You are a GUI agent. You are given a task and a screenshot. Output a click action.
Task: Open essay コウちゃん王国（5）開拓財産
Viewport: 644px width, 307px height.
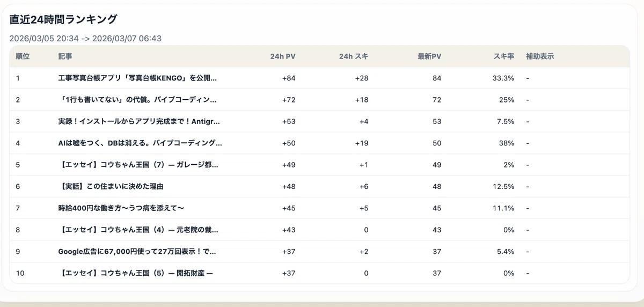click(135, 273)
